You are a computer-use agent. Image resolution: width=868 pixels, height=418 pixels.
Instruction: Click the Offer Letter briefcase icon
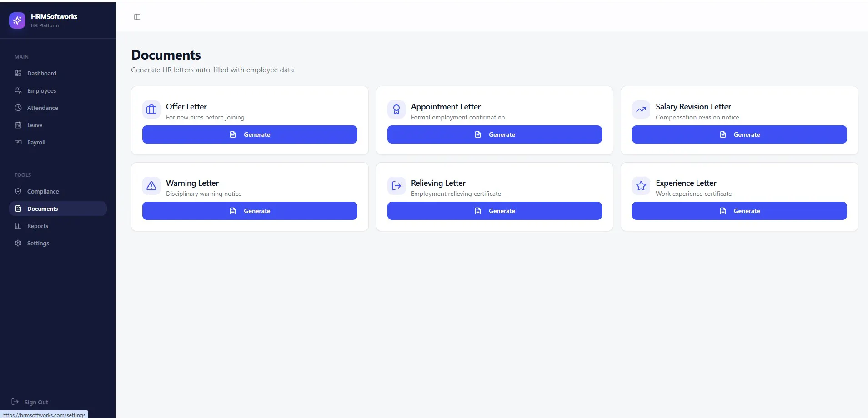(x=151, y=109)
